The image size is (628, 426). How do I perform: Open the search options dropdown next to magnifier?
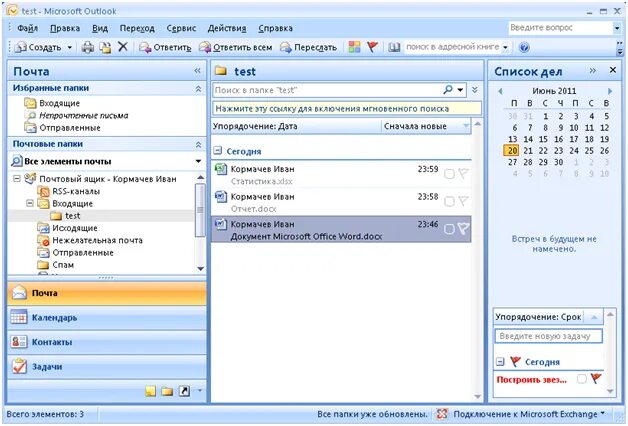(x=460, y=90)
